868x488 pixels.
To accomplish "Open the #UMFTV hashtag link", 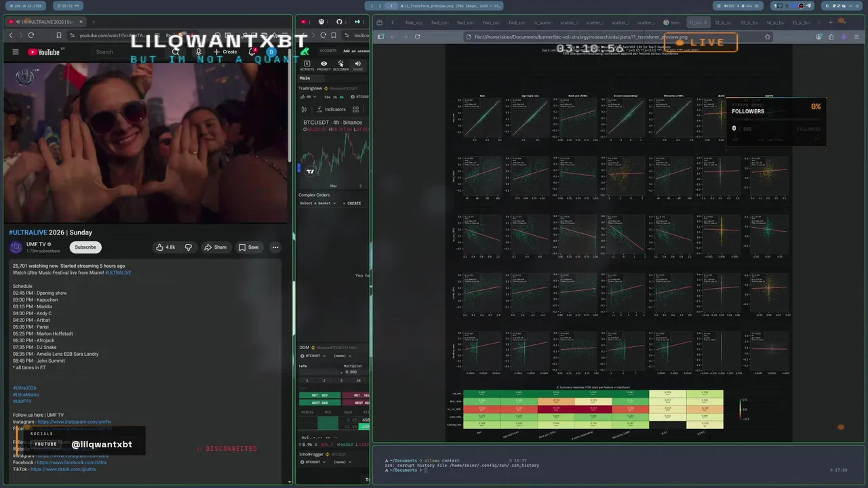I will [22, 401].
